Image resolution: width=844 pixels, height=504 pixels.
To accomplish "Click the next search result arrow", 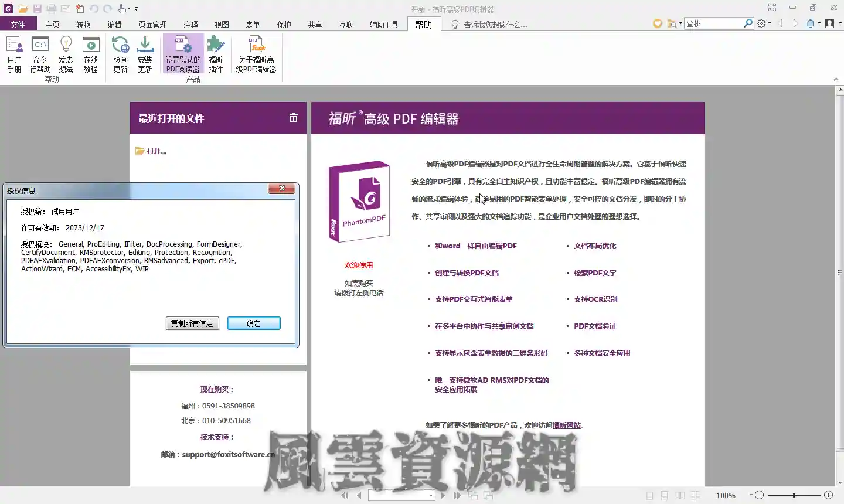I will [795, 23].
